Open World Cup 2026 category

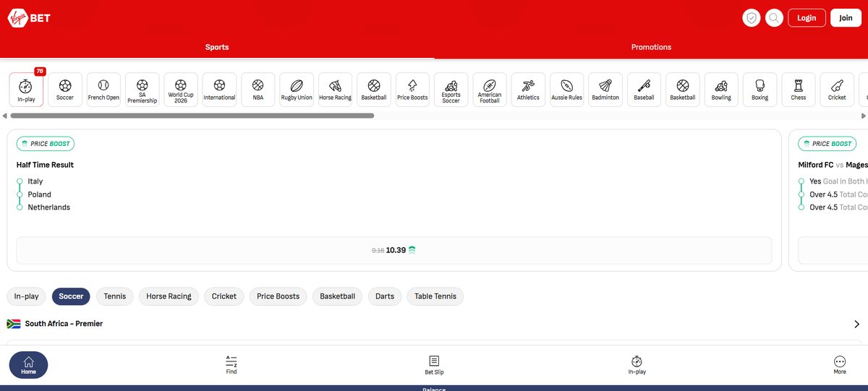pos(181,90)
